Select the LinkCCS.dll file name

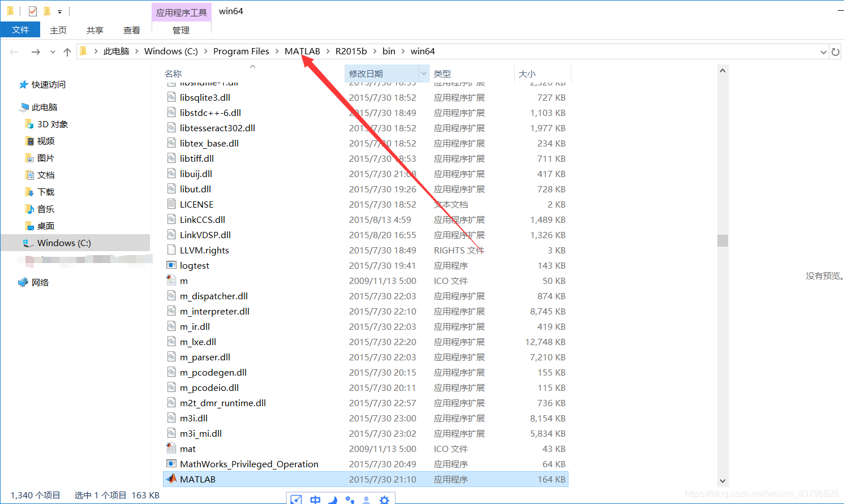pos(203,219)
